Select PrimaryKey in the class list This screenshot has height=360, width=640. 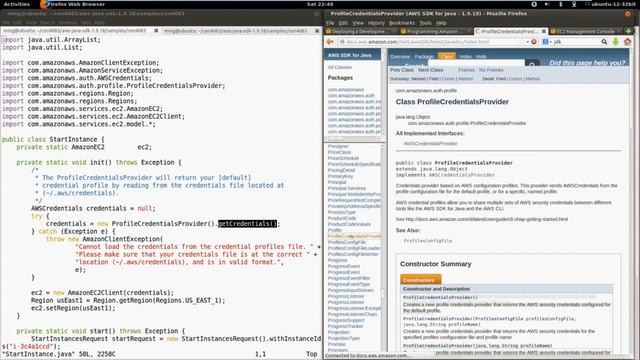[x=340, y=176]
